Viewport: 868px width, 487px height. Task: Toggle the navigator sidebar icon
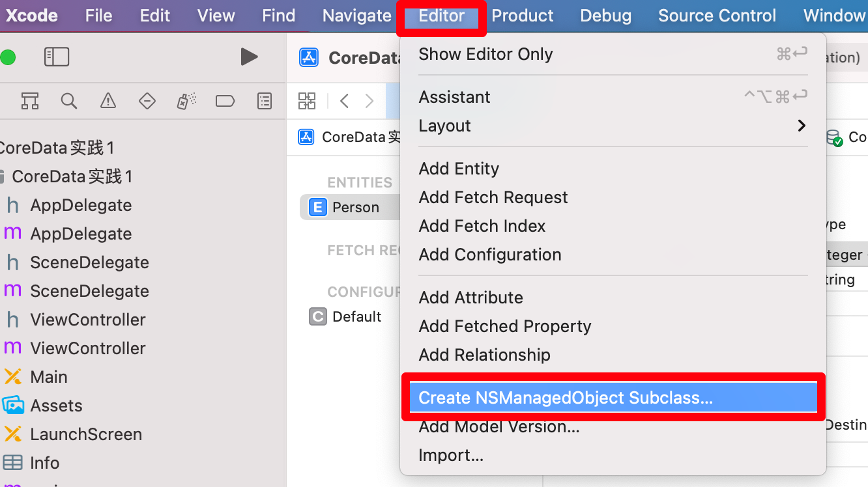click(x=57, y=57)
